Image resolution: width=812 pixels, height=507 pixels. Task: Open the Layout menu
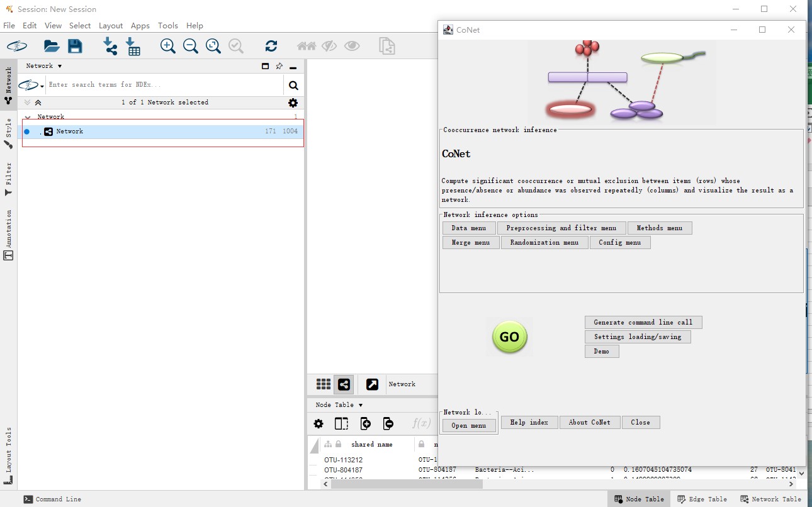pos(111,26)
